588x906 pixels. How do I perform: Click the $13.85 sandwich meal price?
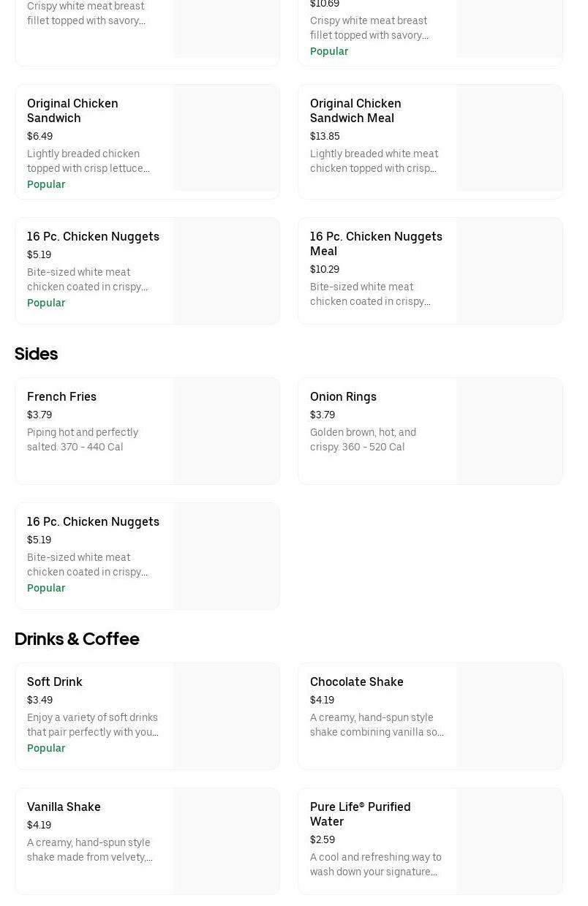[325, 136]
